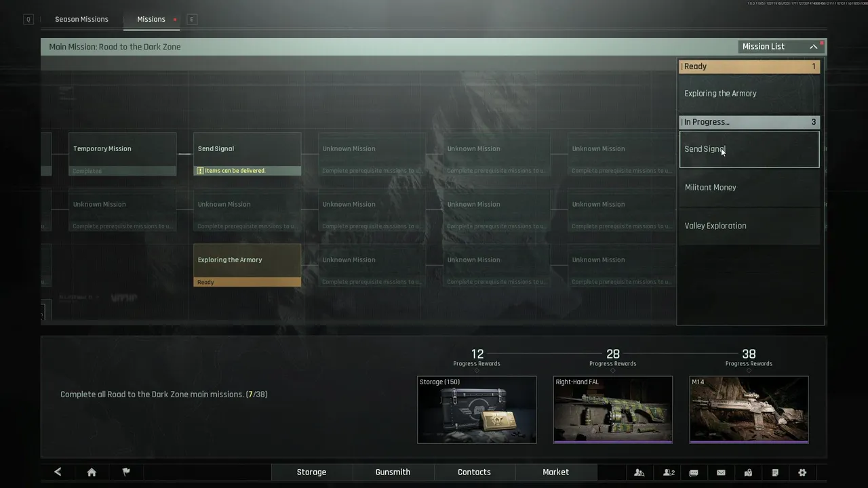The height and width of the screenshot is (488, 868).
Task: Select Militant Money in Mission List
Action: (749, 188)
